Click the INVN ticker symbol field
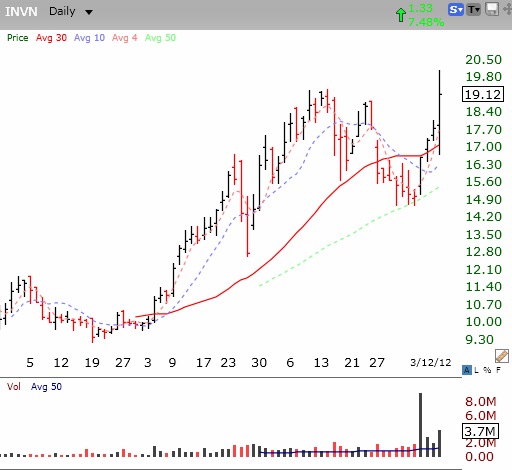 coord(21,12)
